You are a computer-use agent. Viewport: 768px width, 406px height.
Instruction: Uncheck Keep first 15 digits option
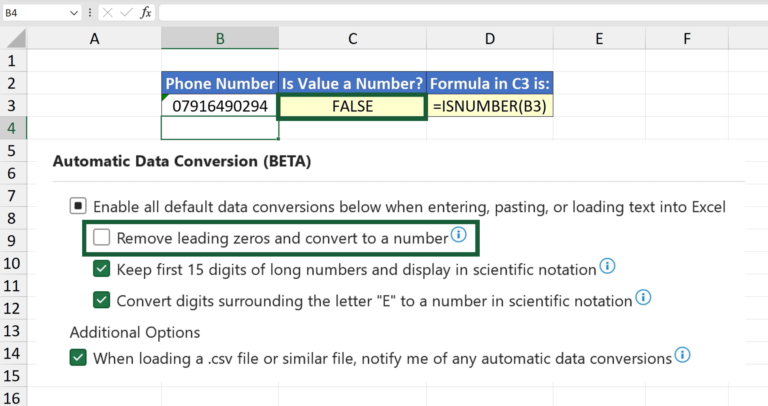pos(101,268)
